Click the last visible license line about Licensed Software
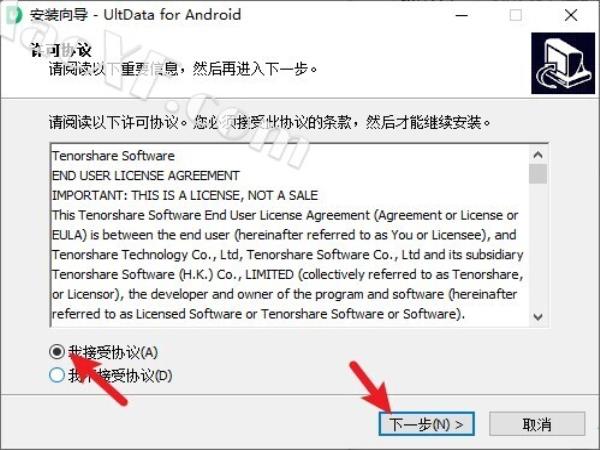The height and width of the screenshot is (450, 600). coord(258,314)
